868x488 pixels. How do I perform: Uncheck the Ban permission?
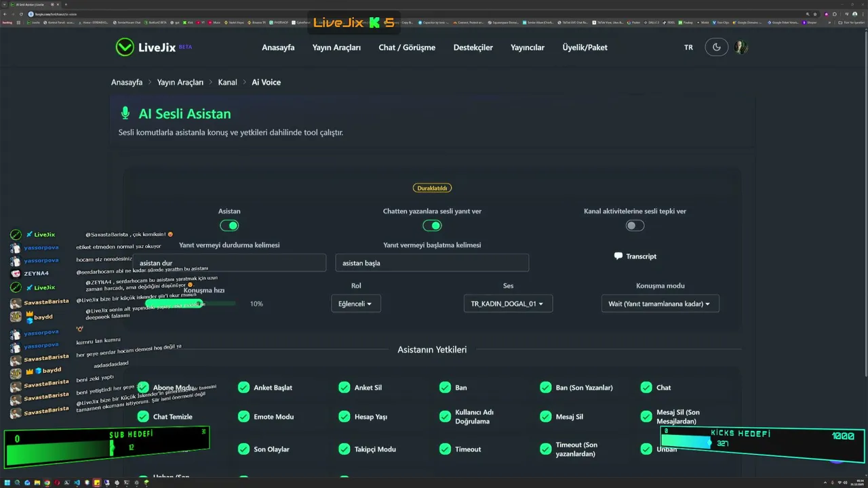pos(445,388)
